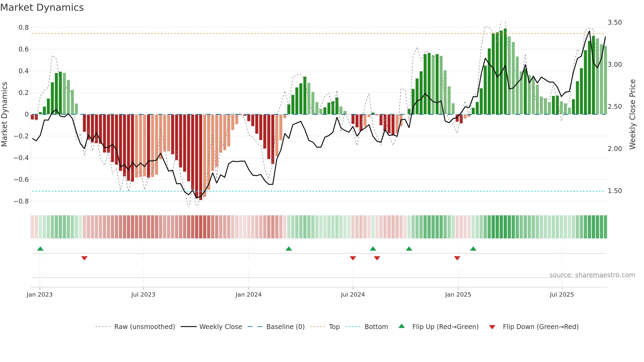This screenshot has height=362, width=644.
Task: Toggle the Bottom legend entry
Action: (x=367, y=327)
